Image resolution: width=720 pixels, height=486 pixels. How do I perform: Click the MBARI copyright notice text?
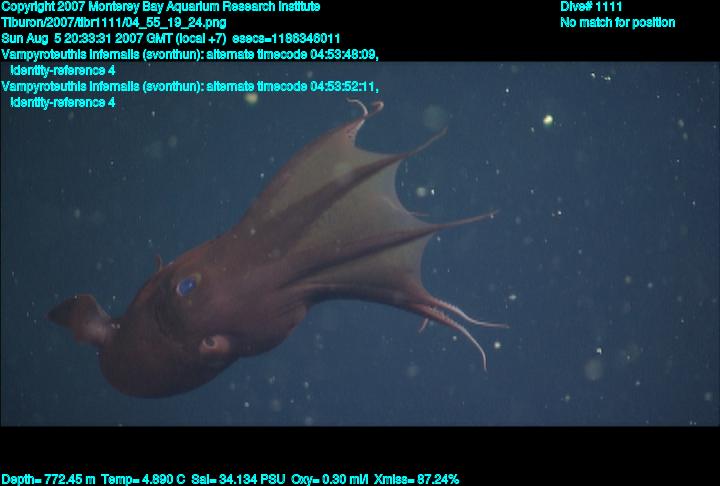(x=160, y=7)
